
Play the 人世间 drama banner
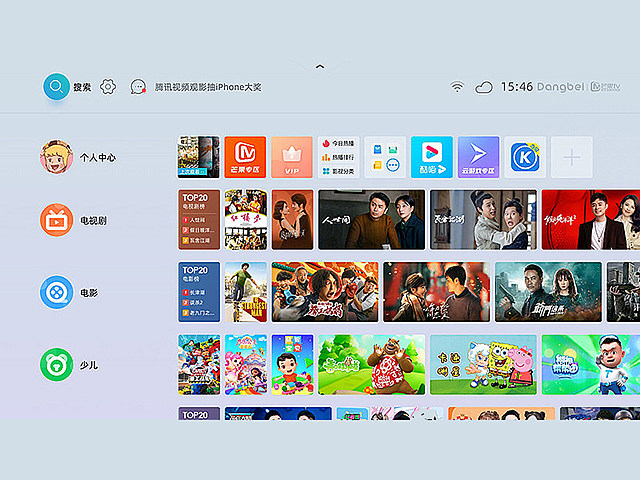tap(371, 220)
